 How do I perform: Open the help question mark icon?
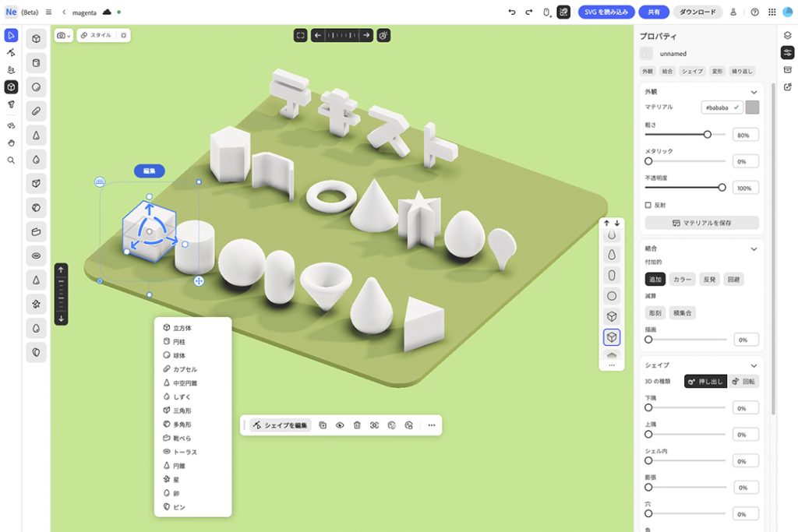754,12
